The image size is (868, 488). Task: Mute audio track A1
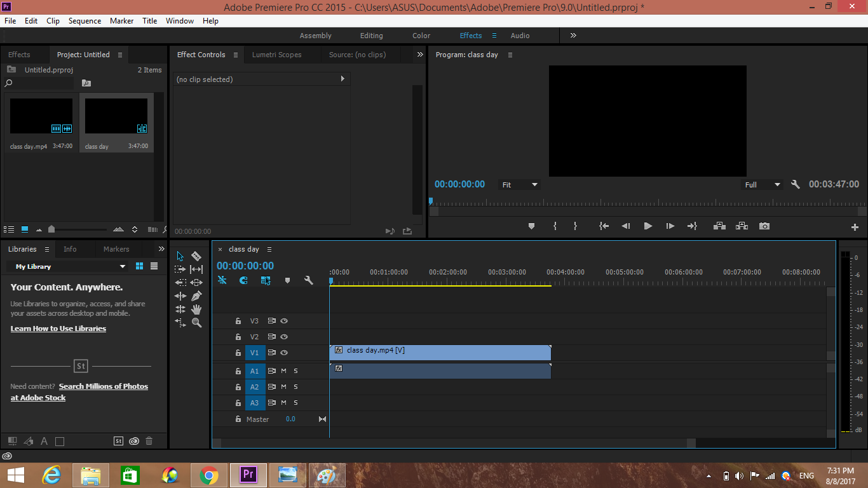point(284,370)
